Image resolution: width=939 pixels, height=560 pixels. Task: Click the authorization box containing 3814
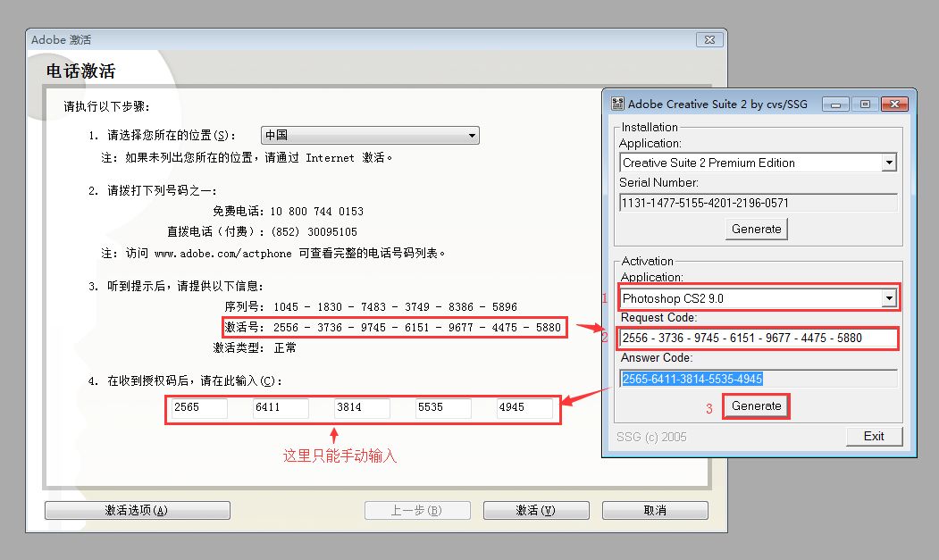coord(362,408)
